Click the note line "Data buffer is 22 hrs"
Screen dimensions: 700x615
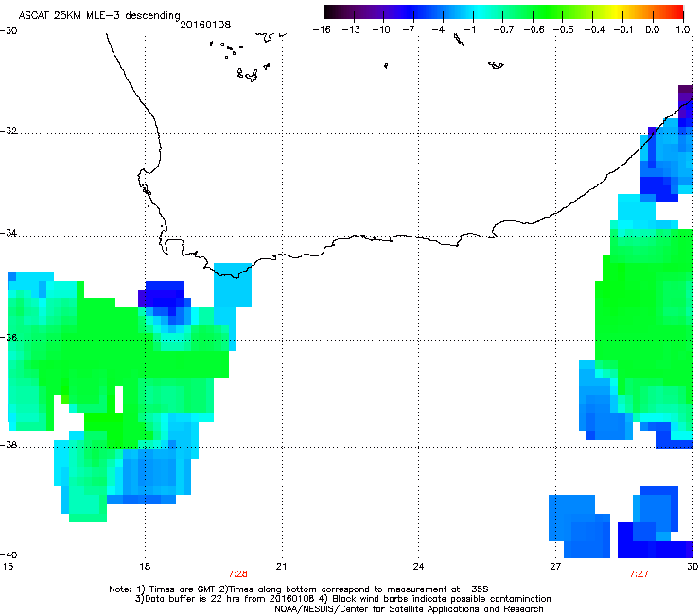tap(191, 599)
